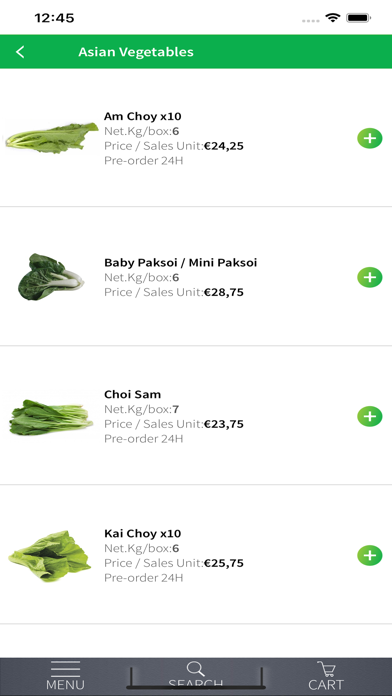The image size is (392, 696).
Task: Select the Baby Paksoi product image
Action: 51,277
